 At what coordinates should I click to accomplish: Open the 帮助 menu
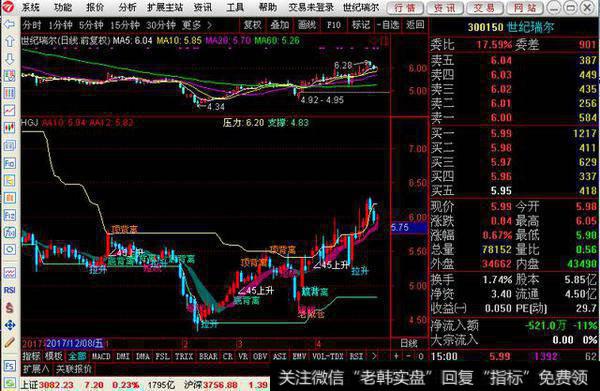tap(267, 7)
